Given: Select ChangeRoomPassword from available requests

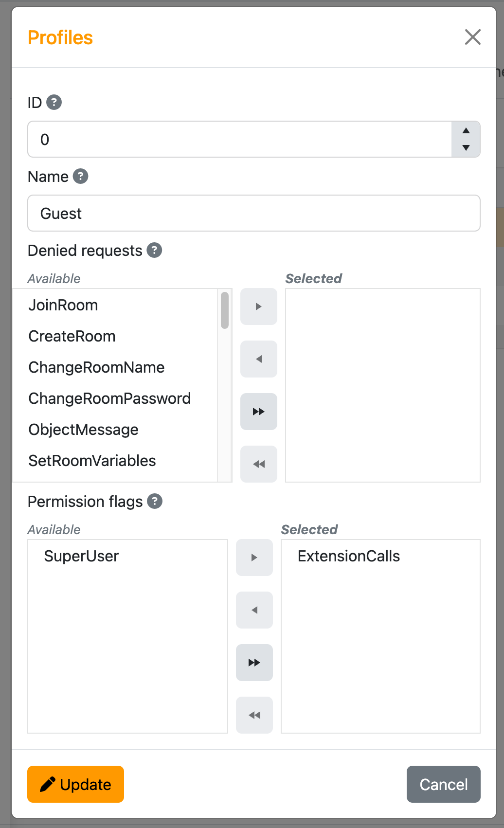Looking at the screenshot, I should (109, 398).
